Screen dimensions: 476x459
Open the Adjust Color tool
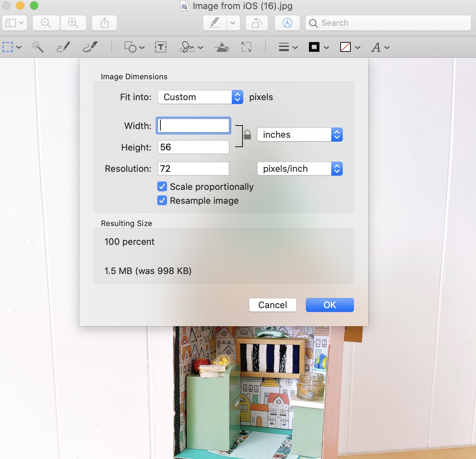coord(222,47)
